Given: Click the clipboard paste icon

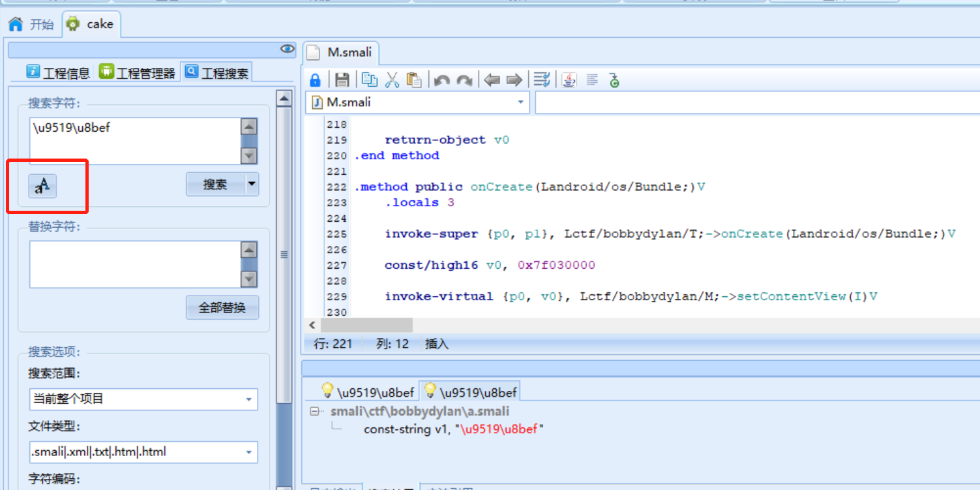Looking at the screenshot, I should pyautogui.click(x=414, y=80).
